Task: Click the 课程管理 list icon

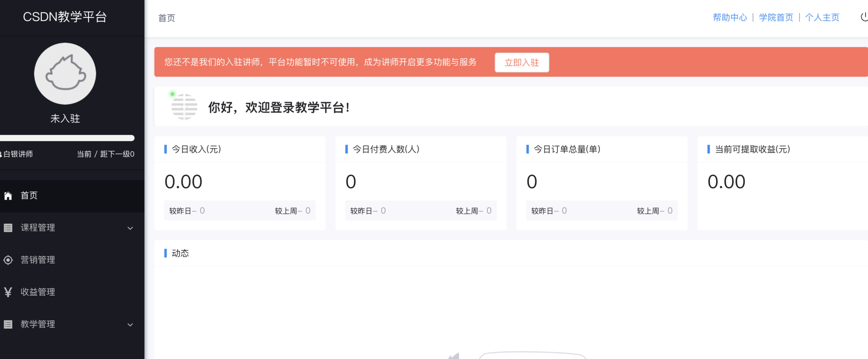Action: coord(8,228)
